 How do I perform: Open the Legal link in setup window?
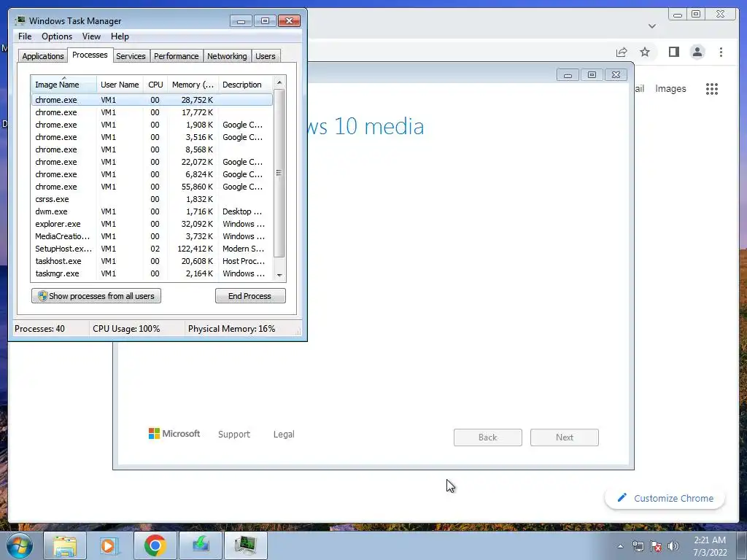284,435
